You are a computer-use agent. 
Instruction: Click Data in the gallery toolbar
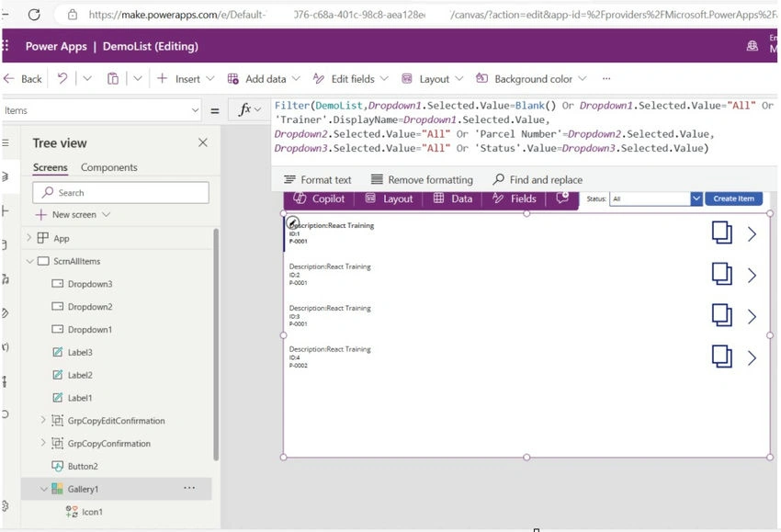[x=453, y=198]
